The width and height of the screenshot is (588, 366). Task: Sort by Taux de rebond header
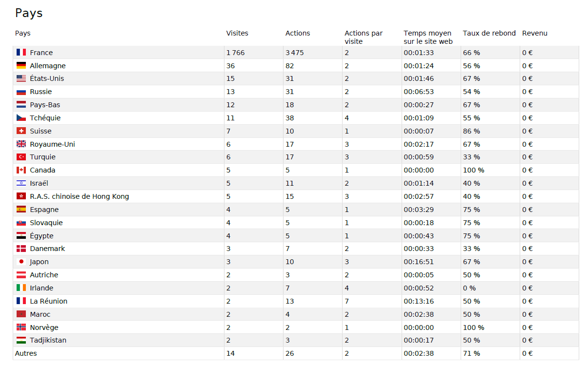489,34
